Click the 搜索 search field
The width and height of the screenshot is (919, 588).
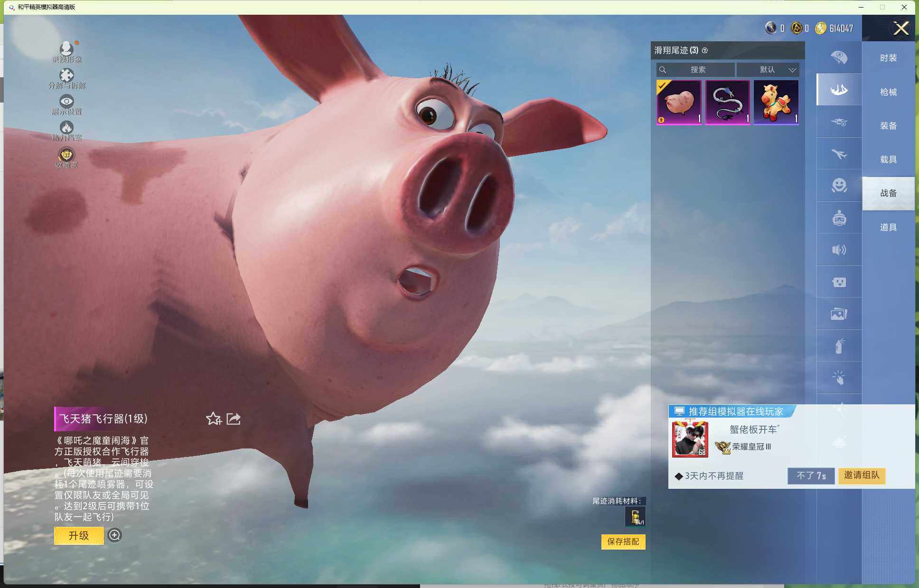point(696,70)
